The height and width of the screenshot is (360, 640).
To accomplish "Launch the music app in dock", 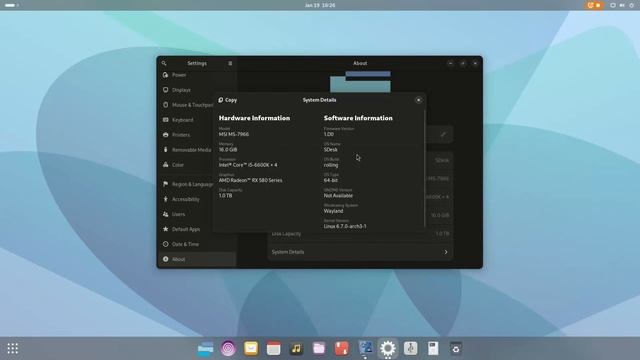I will click(x=296, y=349).
